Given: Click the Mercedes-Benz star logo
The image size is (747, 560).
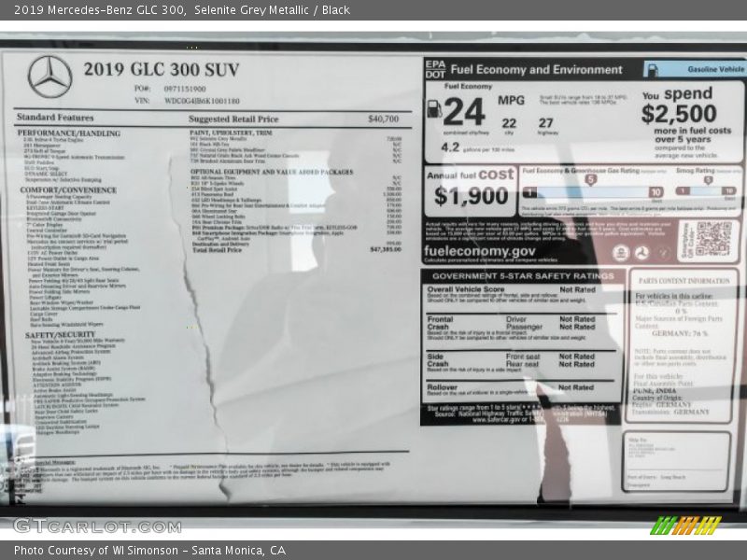Looking at the screenshot, I should (50, 77).
